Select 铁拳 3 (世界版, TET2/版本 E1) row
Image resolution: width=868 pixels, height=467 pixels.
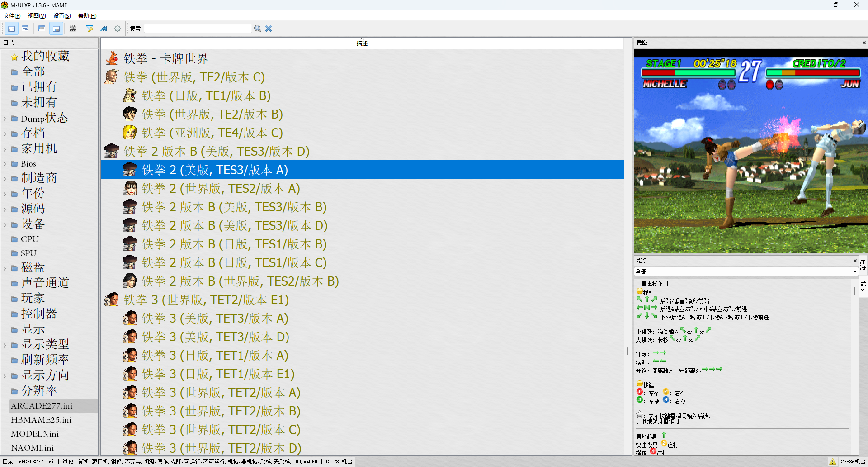click(x=362, y=300)
